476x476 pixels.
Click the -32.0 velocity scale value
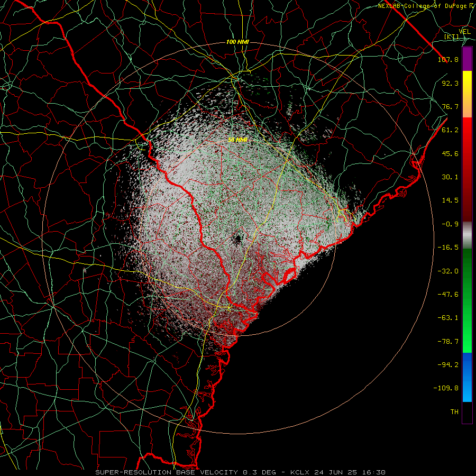[x=448, y=271]
